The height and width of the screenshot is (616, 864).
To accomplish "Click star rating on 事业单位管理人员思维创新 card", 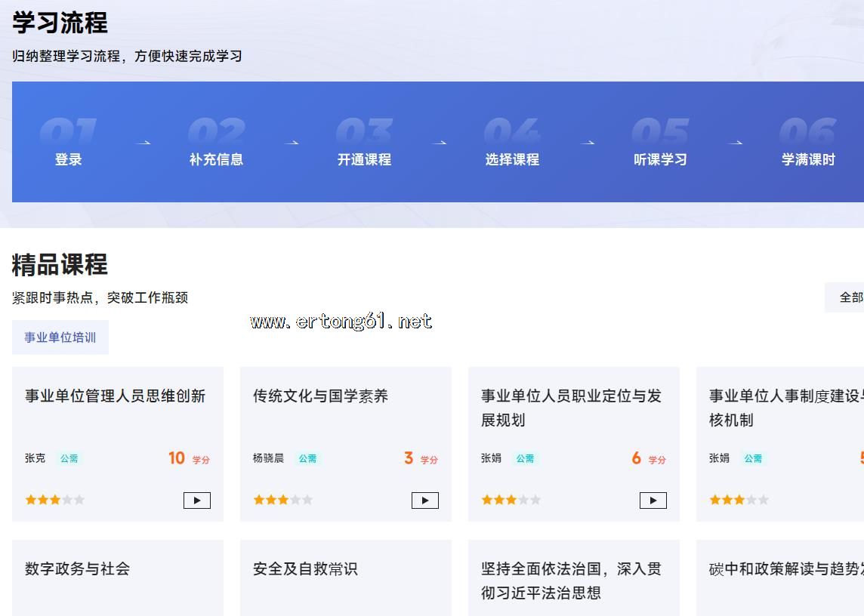I will (54, 500).
